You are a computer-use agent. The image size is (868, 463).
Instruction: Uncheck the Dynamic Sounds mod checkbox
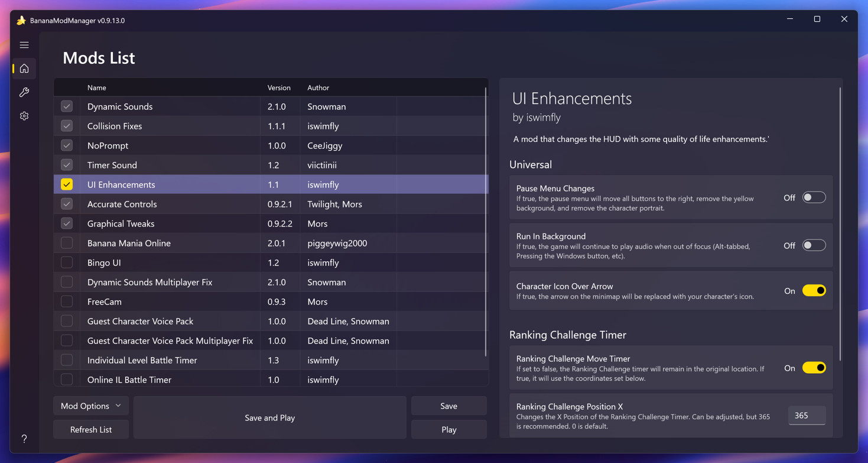tap(67, 106)
